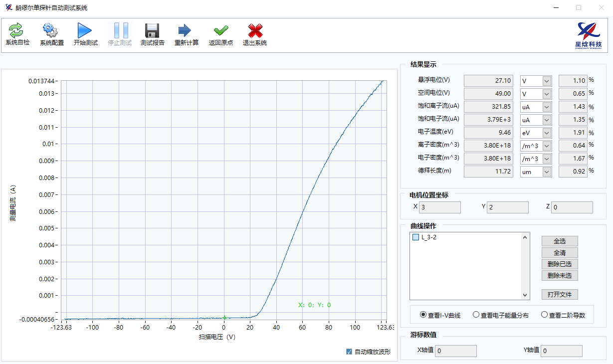Click the 重新计算 recalculate arrow icon
613x364 pixels.
pos(186,31)
